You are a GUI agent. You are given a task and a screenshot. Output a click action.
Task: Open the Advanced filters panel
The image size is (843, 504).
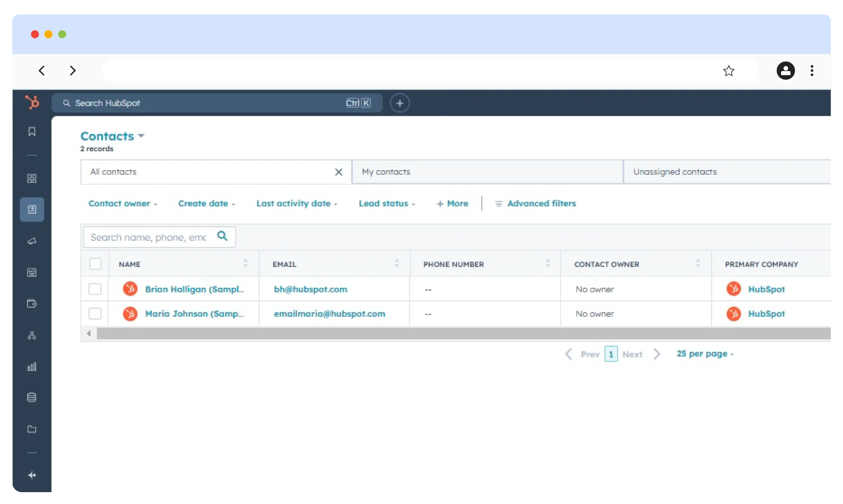click(536, 204)
